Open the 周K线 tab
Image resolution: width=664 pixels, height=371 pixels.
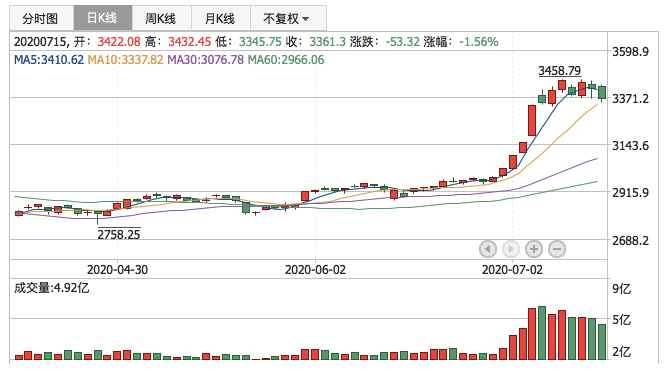tap(161, 18)
